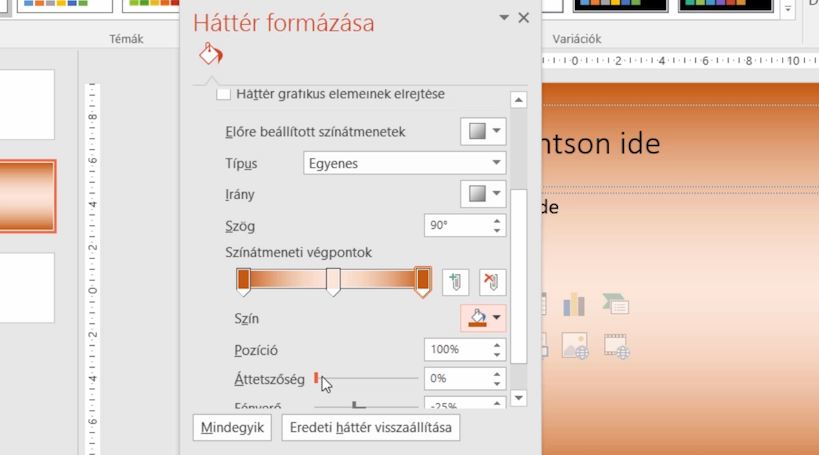This screenshot has height=455, width=819.
Task: Open the Irány direction dropdown
Action: point(483,194)
